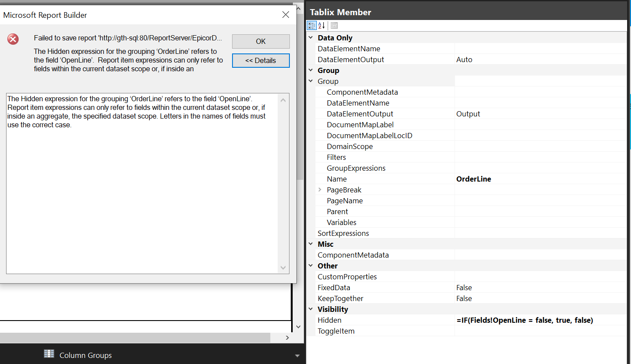Select the Parent property row
This screenshot has height=364, width=631.
coord(472,212)
